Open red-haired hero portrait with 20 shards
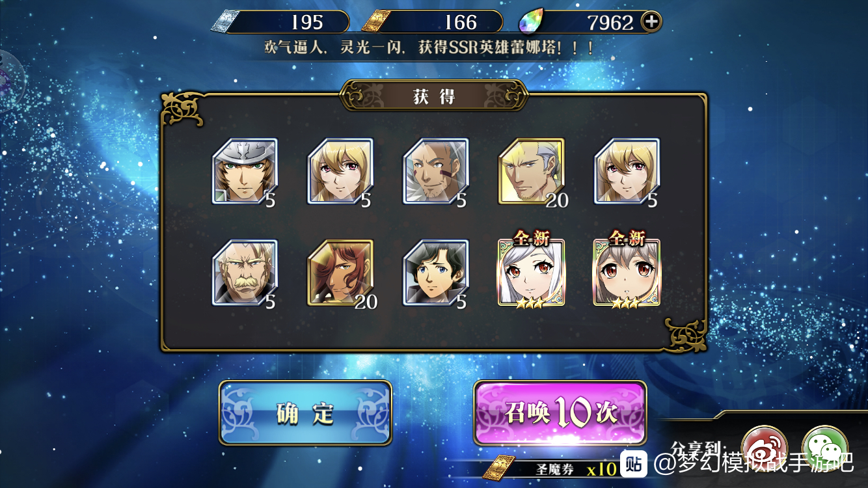 click(x=340, y=273)
